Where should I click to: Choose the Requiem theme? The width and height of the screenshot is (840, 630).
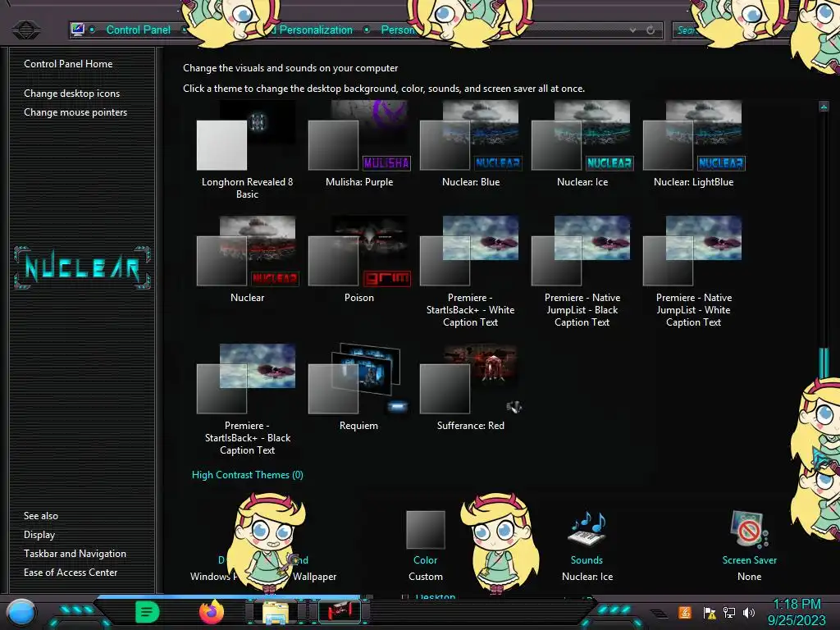click(x=359, y=388)
